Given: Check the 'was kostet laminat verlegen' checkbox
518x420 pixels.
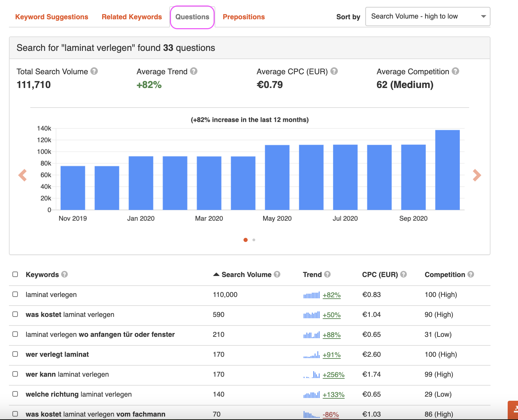Looking at the screenshot, I should click(x=15, y=314).
